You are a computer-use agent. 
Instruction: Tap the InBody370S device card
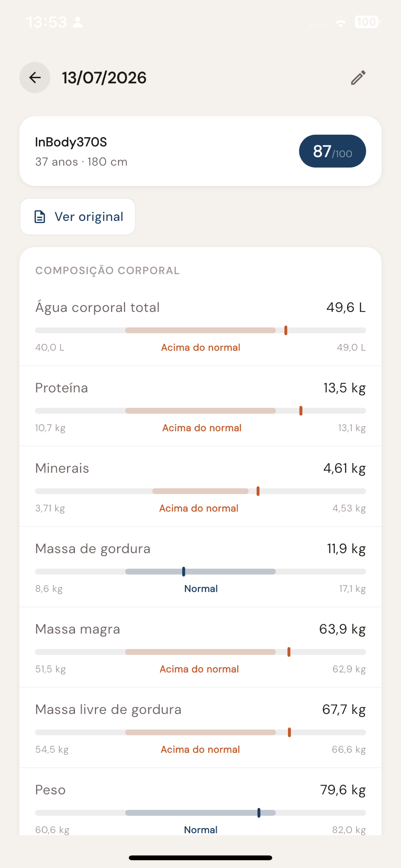pyautogui.click(x=200, y=151)
